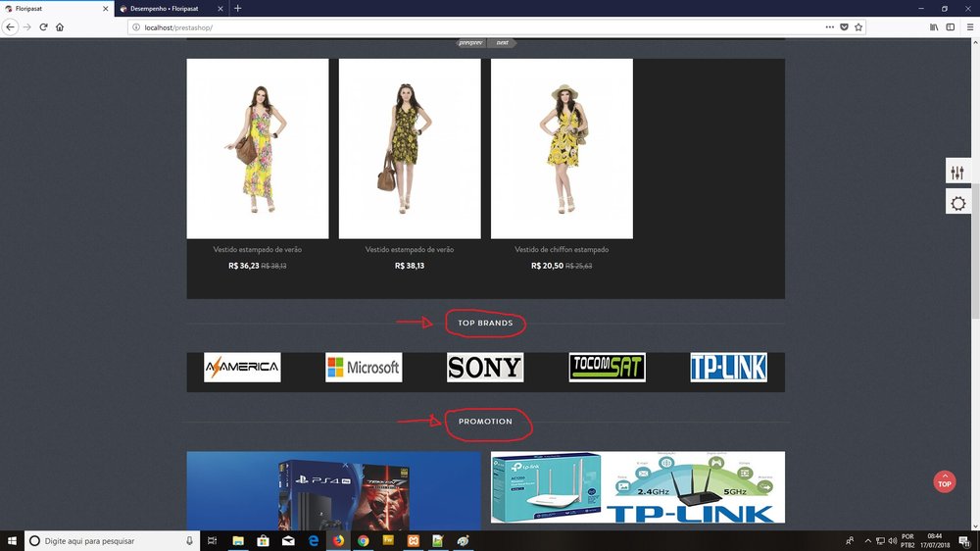This screenshot has width=980, height=551.
Task: Open the Windows Start menu
Action: pyautogui.click(x=12, y=541)
